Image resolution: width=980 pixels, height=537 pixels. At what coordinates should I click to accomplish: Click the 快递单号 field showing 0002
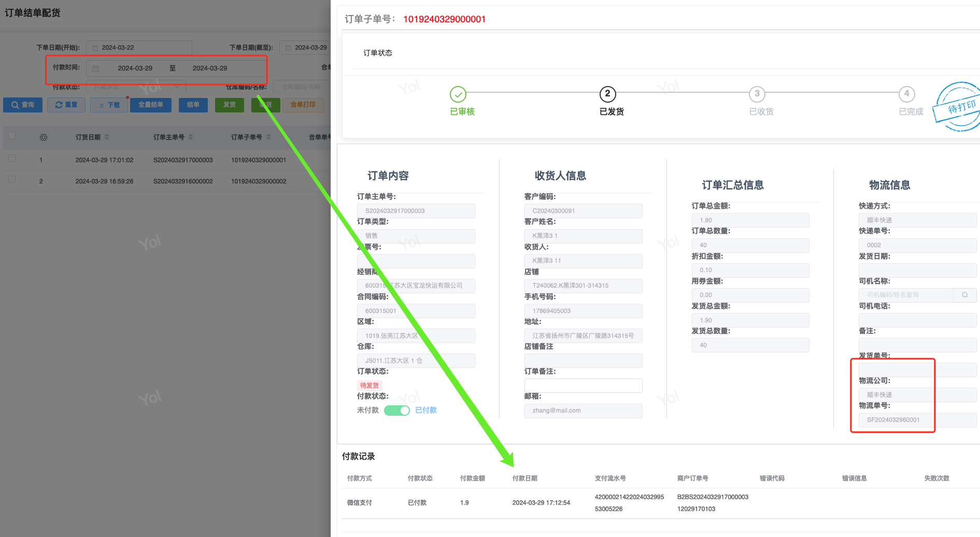(917, 245)
